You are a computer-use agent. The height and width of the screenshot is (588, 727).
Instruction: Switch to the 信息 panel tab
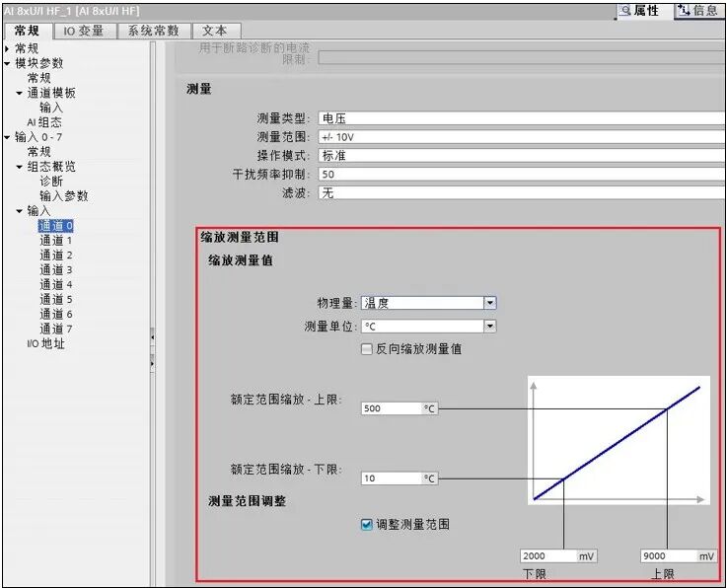(700, 11)
